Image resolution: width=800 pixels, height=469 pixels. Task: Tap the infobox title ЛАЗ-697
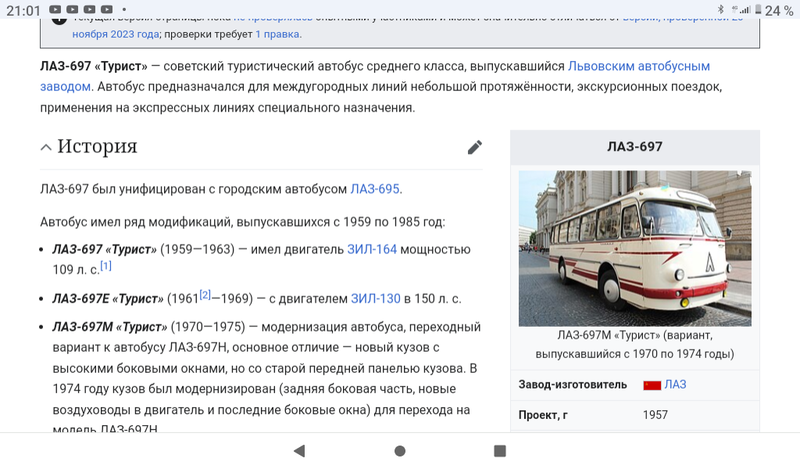tap(635, 147)
